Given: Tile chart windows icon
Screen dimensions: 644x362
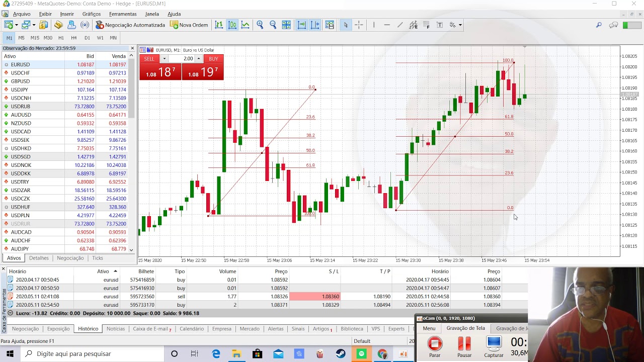Looking at the screenshot, I should coord(286,25).
